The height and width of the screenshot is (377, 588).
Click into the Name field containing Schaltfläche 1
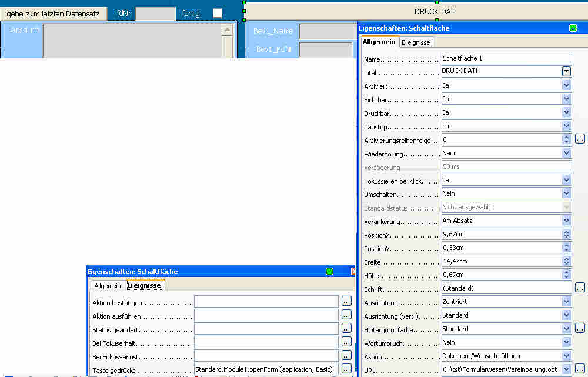(x=506, y=58)
